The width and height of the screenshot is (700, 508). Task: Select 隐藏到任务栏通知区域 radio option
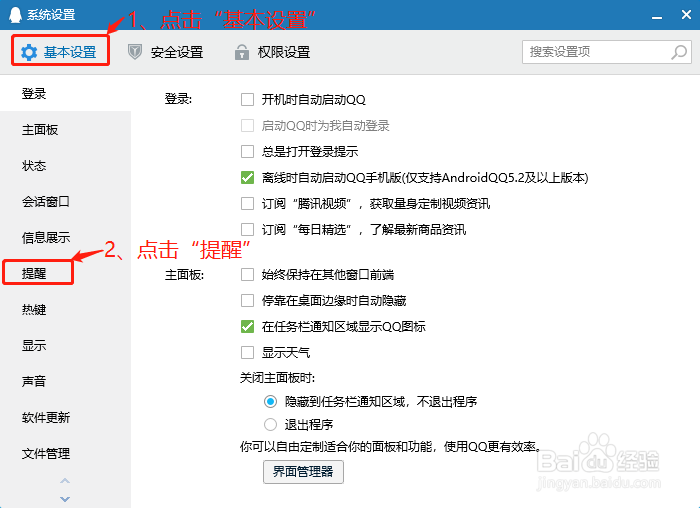[x=270, y=402]
